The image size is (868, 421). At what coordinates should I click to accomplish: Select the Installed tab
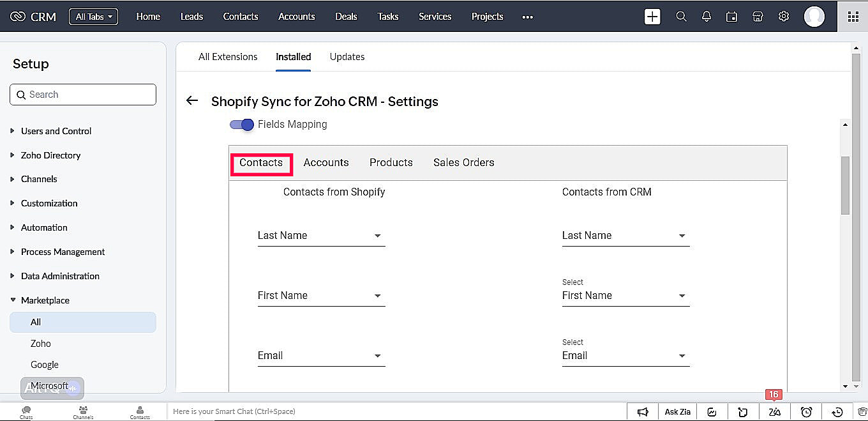click(x=294, y=57)
